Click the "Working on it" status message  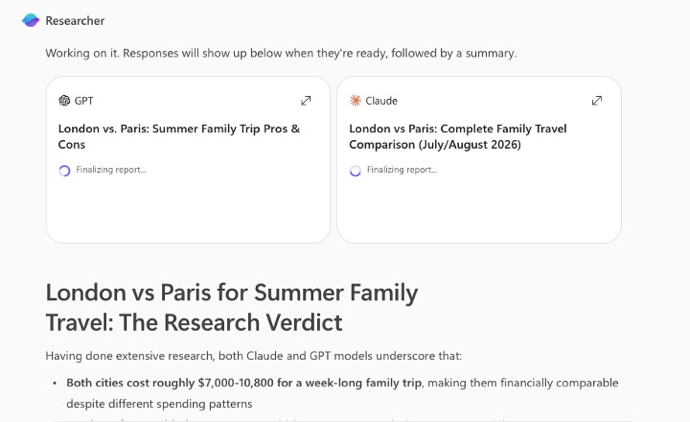[280, 53]
